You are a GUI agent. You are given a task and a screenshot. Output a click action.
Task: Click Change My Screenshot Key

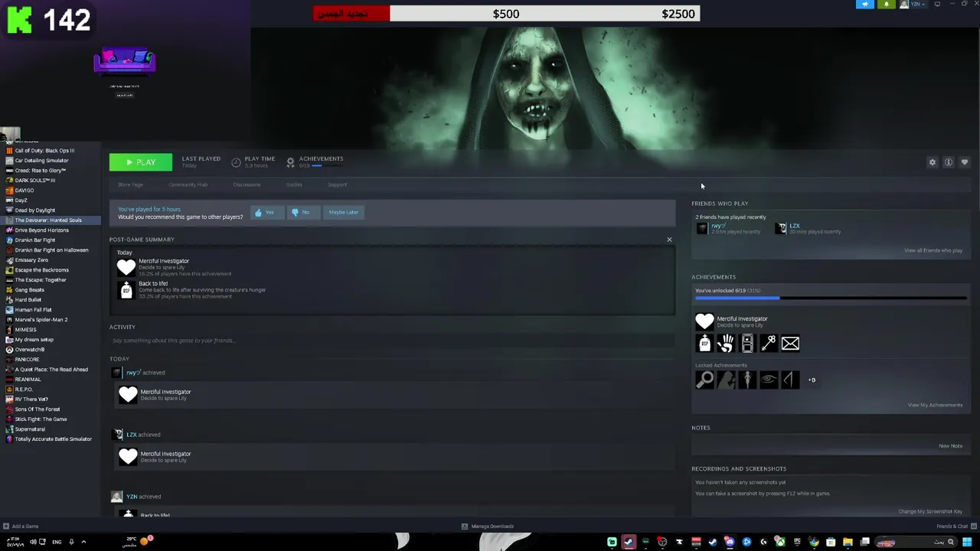[x=929, y=511]
